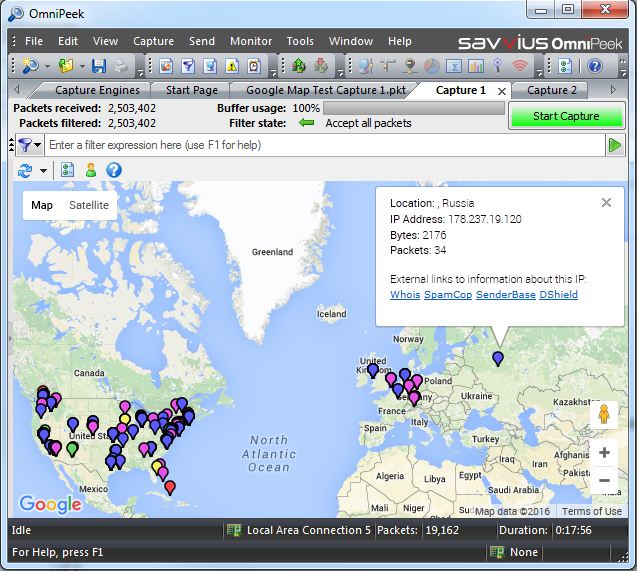The image size is (637, 571).
Task: Open the Summary sigma statistics icon
Action: (454, 66)
